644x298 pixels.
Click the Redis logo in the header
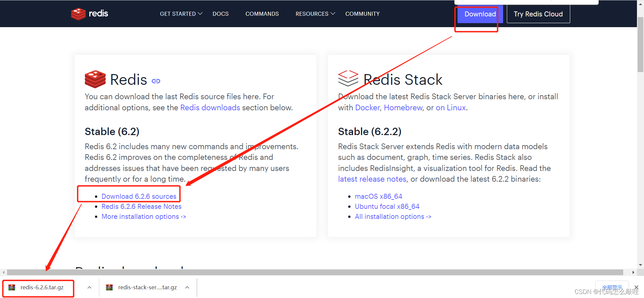(x=90, y=14)
